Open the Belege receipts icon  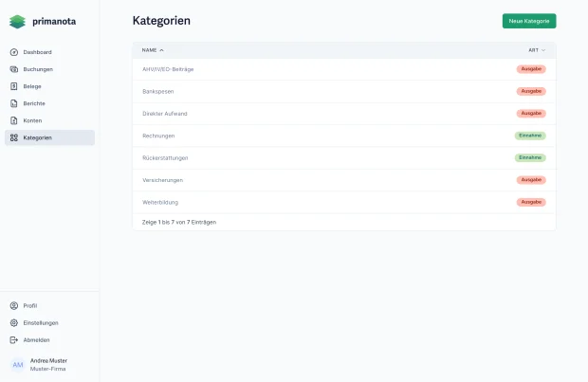[x=14, y=86]
